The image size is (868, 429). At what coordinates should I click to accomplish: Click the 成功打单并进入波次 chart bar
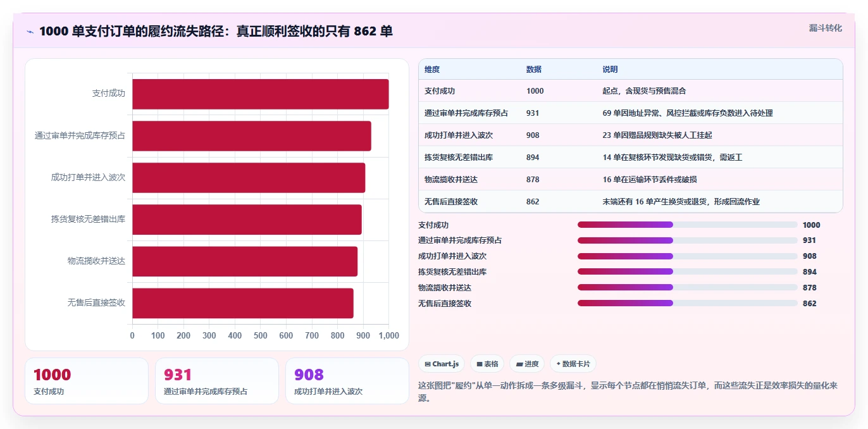pos(249,177)
